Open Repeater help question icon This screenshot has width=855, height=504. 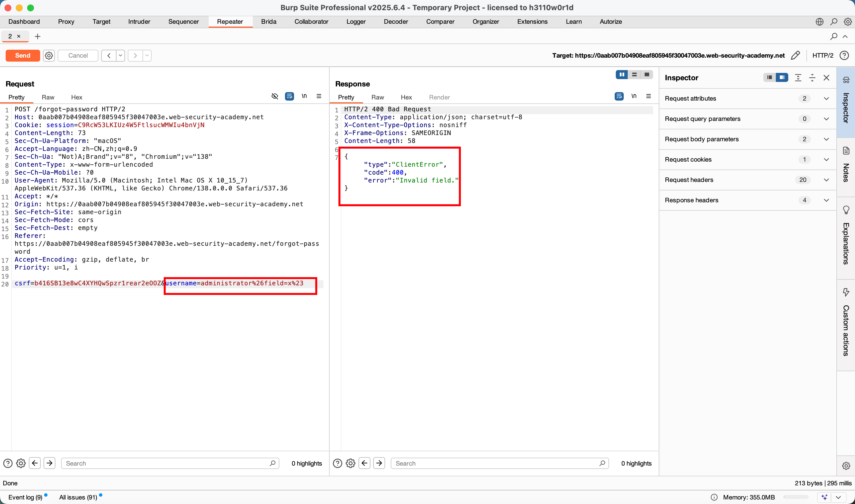[844, 55]
